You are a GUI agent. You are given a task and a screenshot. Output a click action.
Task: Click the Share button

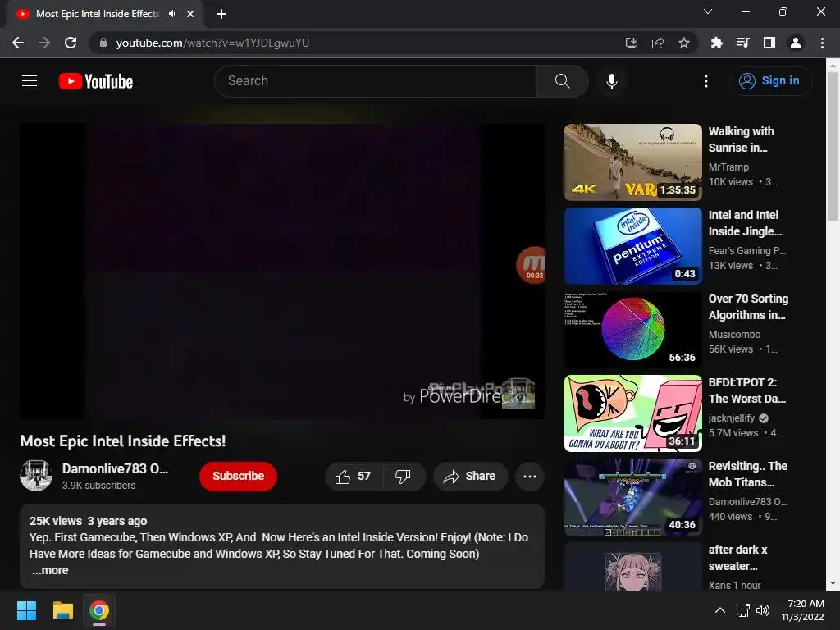click(470, 477)
